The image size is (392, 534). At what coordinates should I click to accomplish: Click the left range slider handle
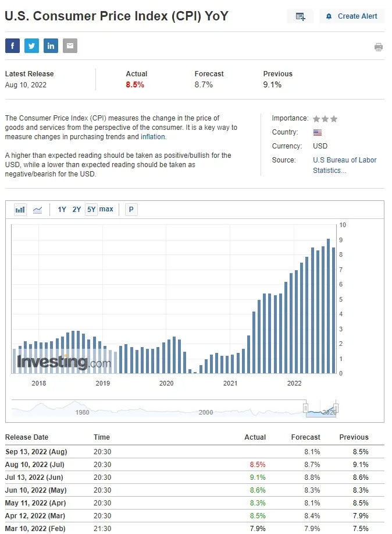click(x=305, y=408)
